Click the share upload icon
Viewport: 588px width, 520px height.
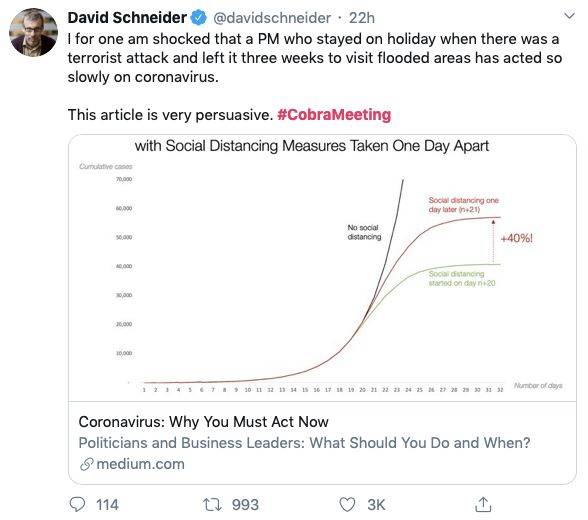[x=483, y=504]
